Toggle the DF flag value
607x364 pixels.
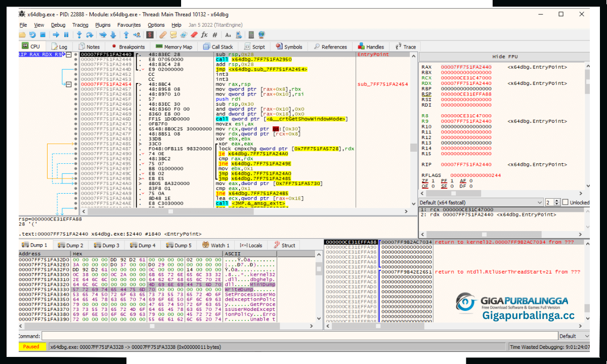[470, 186]
